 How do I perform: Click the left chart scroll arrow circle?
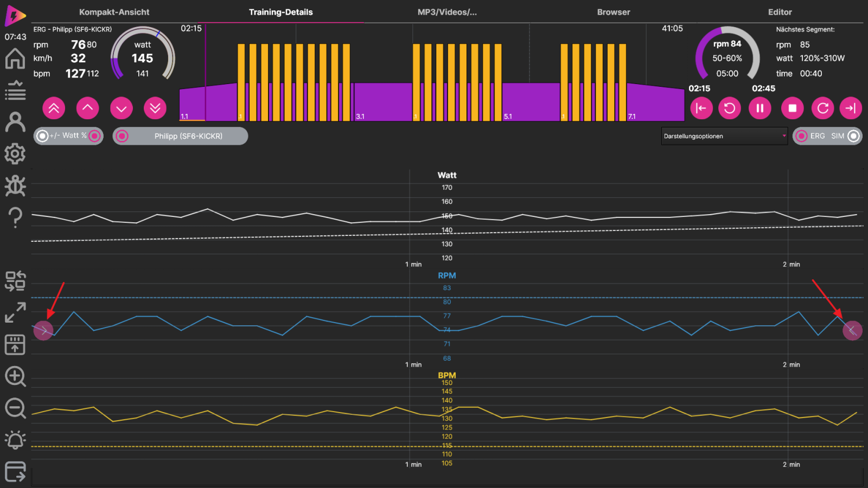point(43,330)
